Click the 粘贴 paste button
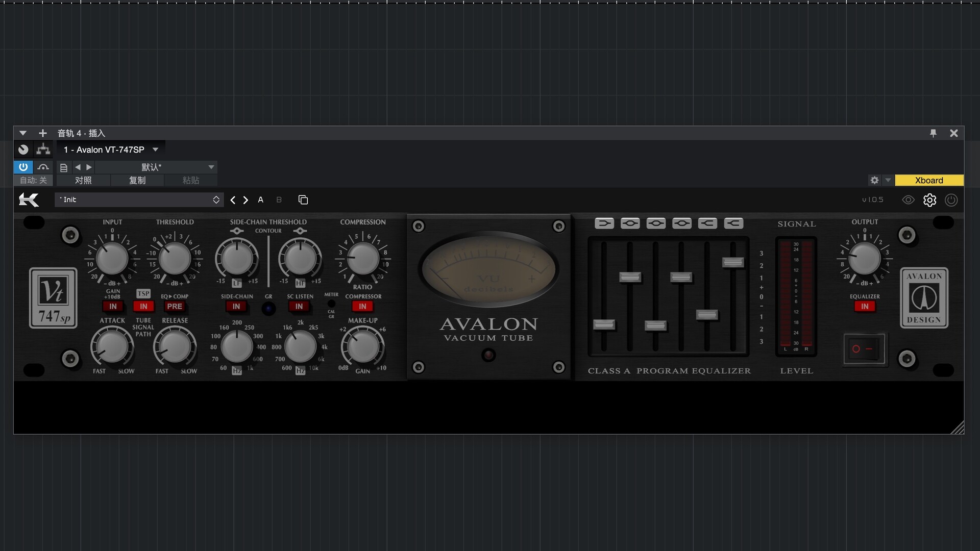This screenshot has width=980, height=551. (x=191, y=180)
